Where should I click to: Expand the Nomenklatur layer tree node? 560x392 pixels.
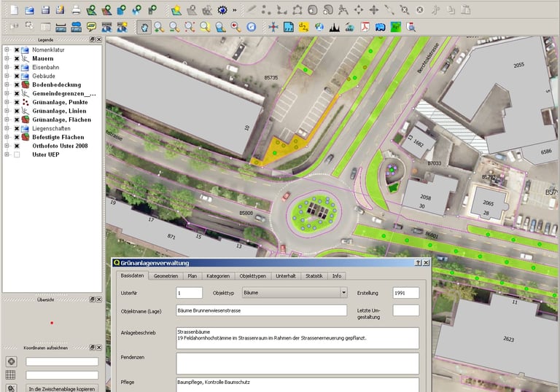[7, 50]
